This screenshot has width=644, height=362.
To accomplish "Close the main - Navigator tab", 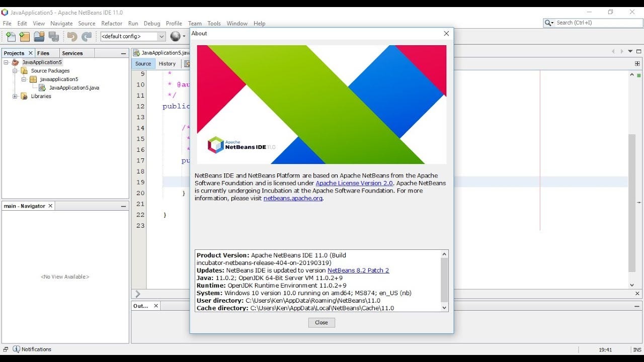I will click(x=50, y=206).
